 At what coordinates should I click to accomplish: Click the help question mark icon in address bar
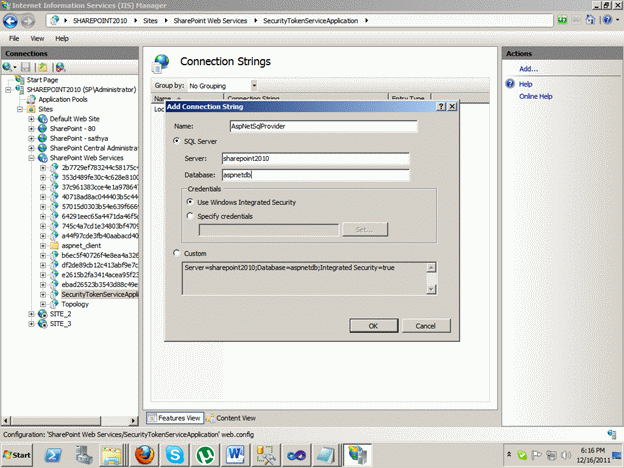[x=607, y=20]
